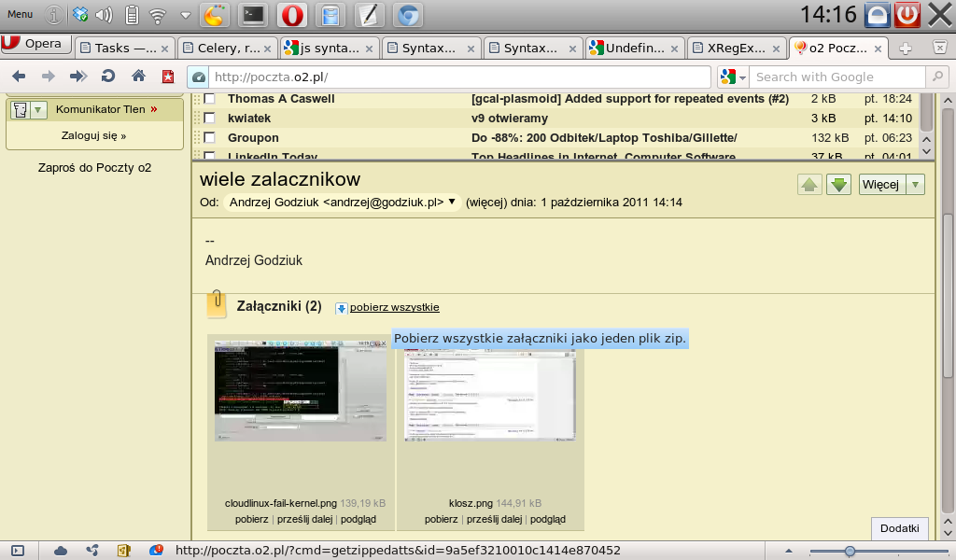
Task: Open the klosz.png attachment thumbnail
Action: [x=490, y=393]
